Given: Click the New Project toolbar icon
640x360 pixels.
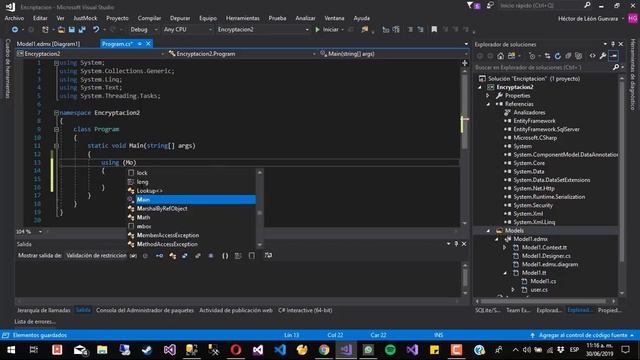Looking at the screenshot, I should (45, 29).
